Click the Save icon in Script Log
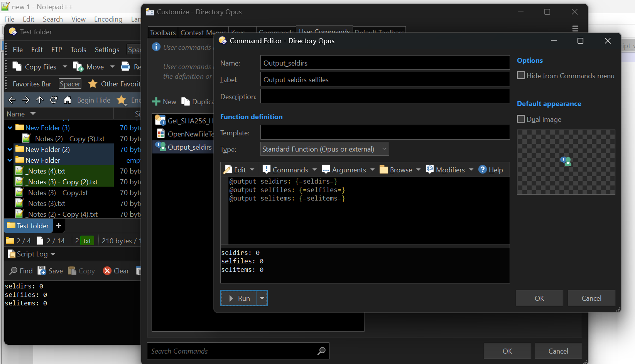 pyautogui.click(x=42, y=271)
